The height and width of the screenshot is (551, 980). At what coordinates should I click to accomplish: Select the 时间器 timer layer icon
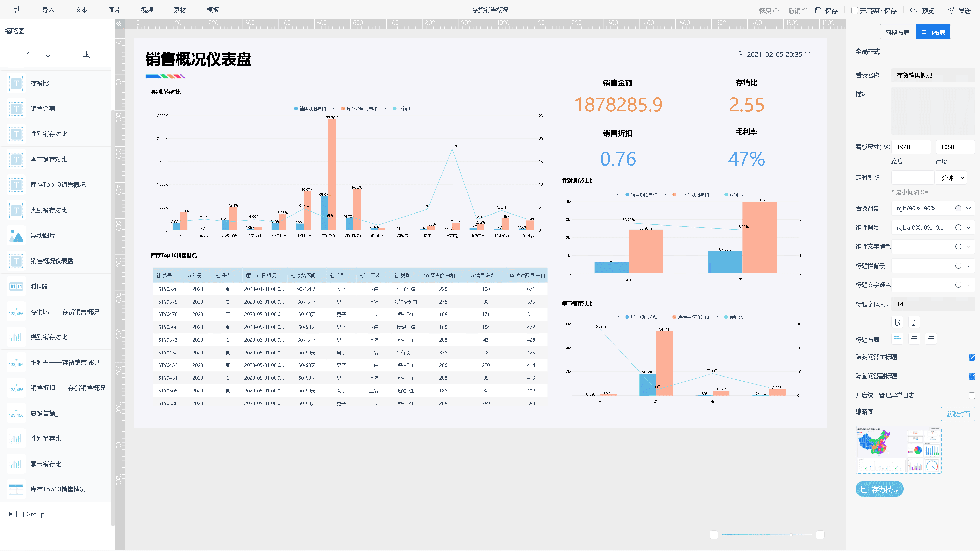click(16, 286)
